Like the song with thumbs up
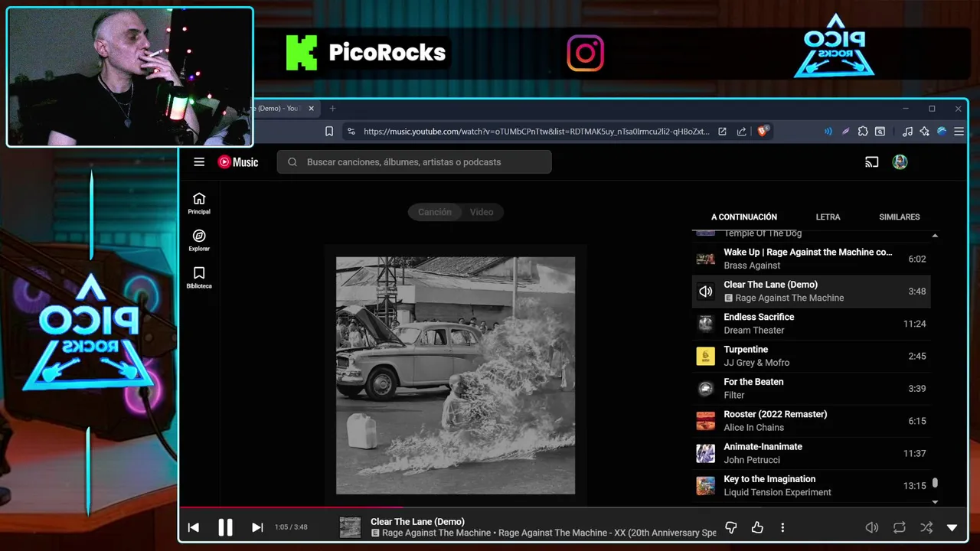The height and width of the screenshot is (551, 980). tap(757, 527)
